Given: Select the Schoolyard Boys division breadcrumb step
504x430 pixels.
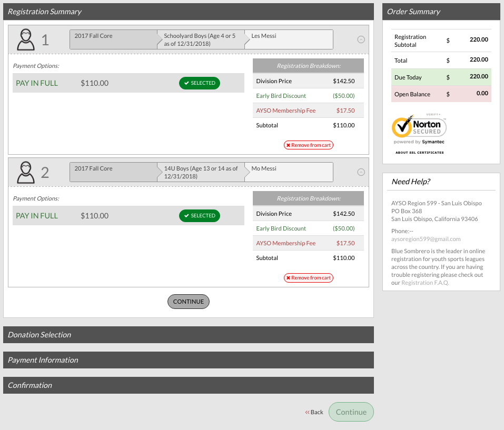Looking at the screenshot, I should point(200,39).
